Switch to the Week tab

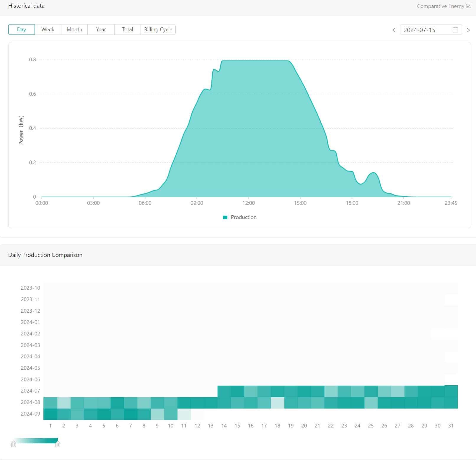click(x=48, y=29)
